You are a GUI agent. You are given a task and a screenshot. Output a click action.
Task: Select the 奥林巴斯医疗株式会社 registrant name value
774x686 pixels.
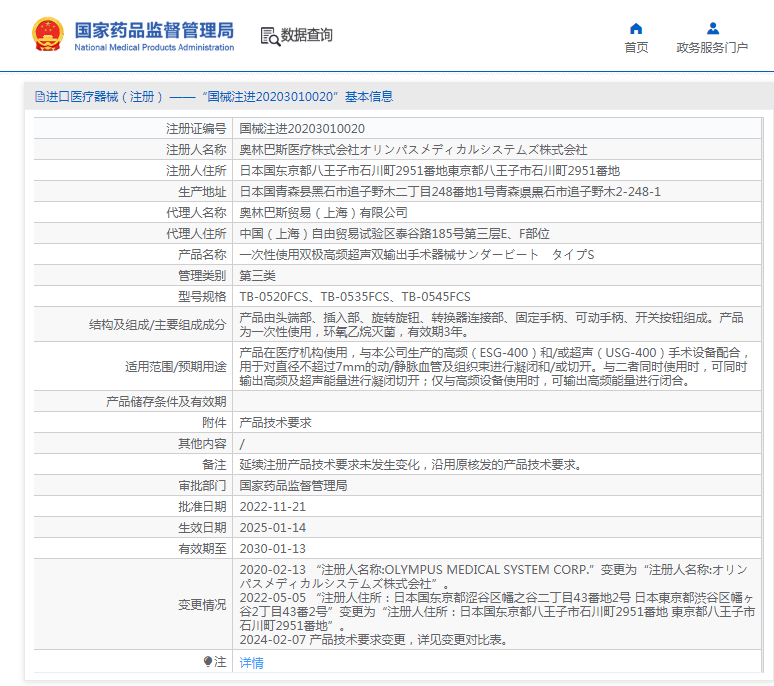click(x=413, y=150)
